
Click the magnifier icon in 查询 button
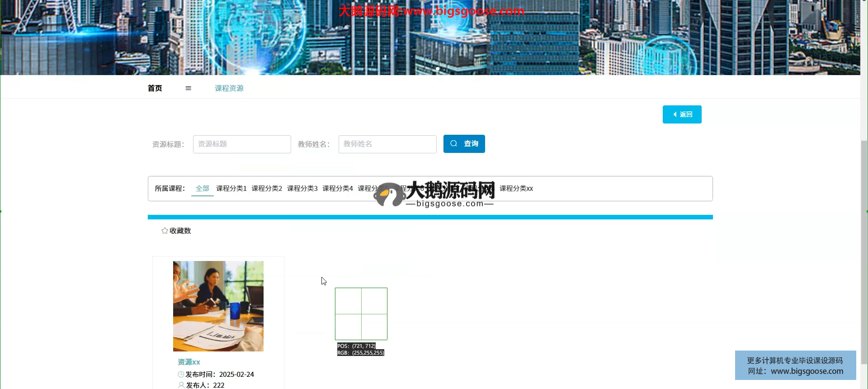coord(453,144)
